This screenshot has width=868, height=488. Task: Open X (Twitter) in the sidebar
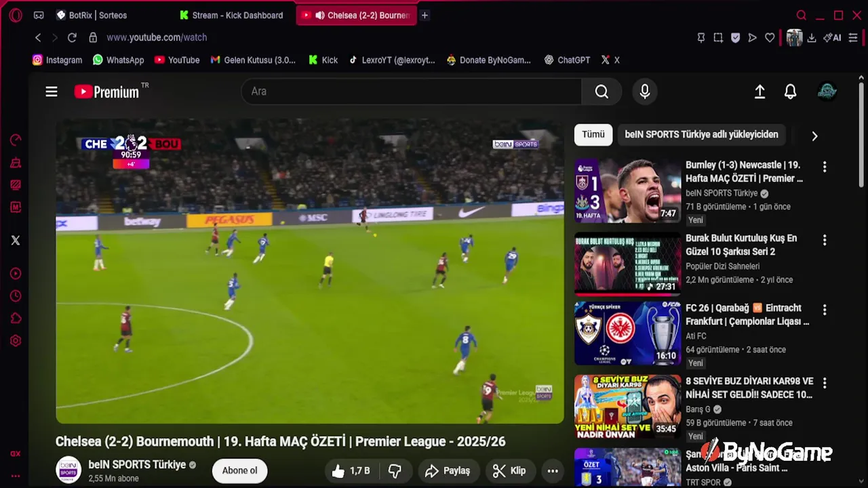coord(16,240)
